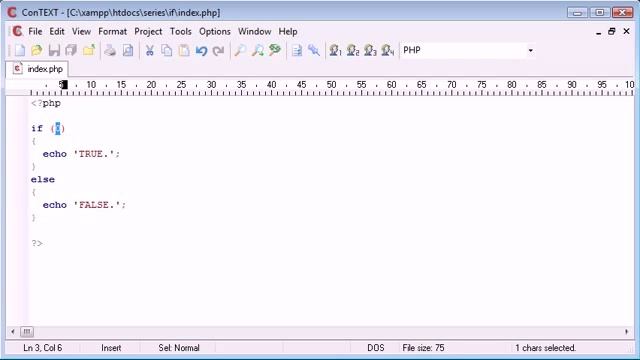Screen dimensions: 640x360
Task: Click the 'TRUE.' string in the echo line
Action: coord(94,154)
